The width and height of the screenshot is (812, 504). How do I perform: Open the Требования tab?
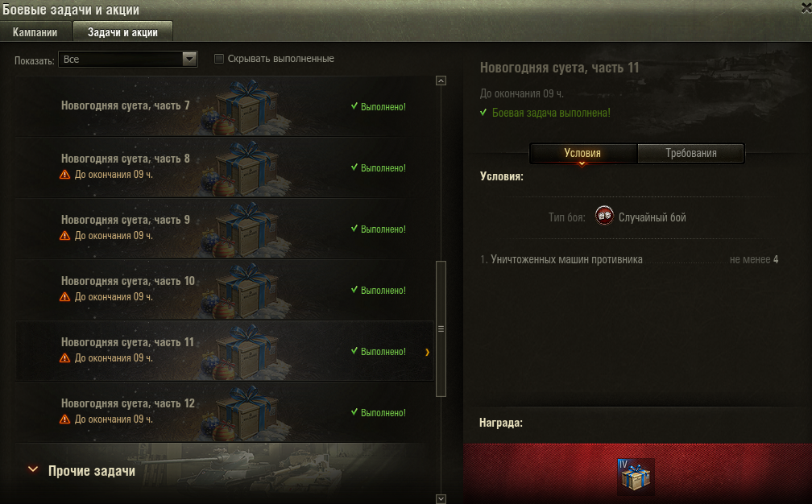[691, 153]
